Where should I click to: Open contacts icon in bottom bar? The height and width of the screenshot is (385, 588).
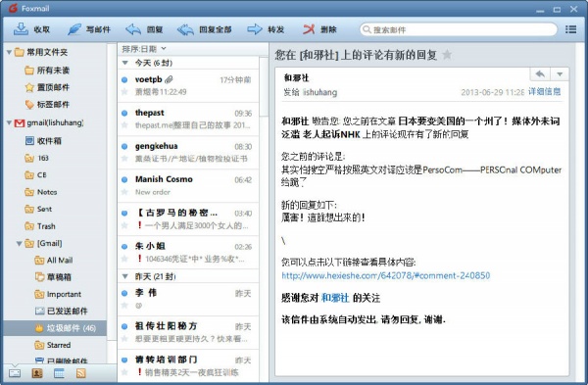pos(37,373)
